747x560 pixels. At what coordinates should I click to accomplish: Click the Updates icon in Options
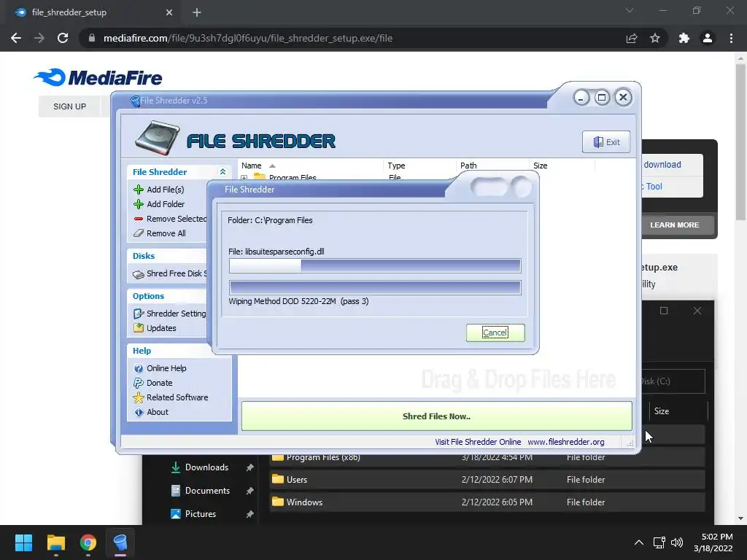tap(139, 328)
